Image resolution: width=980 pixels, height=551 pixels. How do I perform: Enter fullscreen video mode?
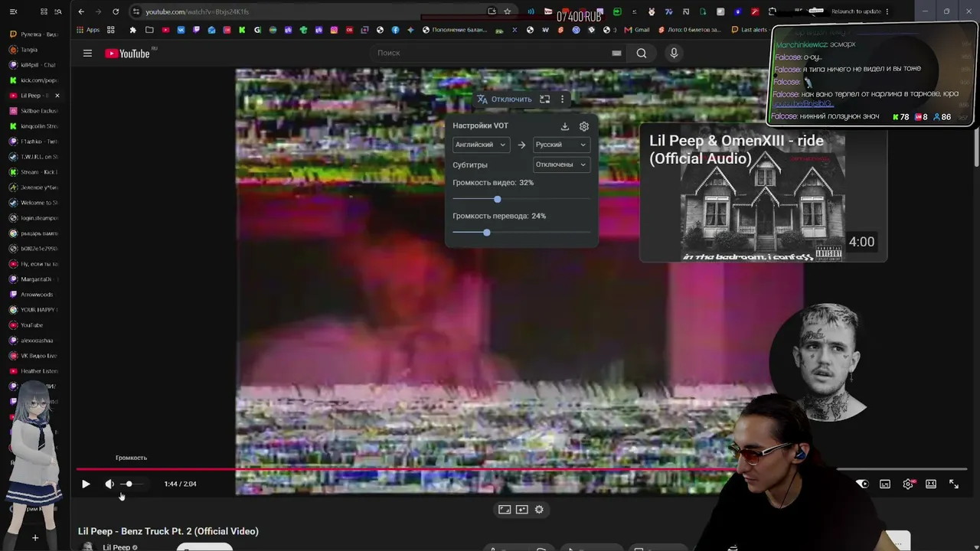pyautogui.click(x=954, y=484)
